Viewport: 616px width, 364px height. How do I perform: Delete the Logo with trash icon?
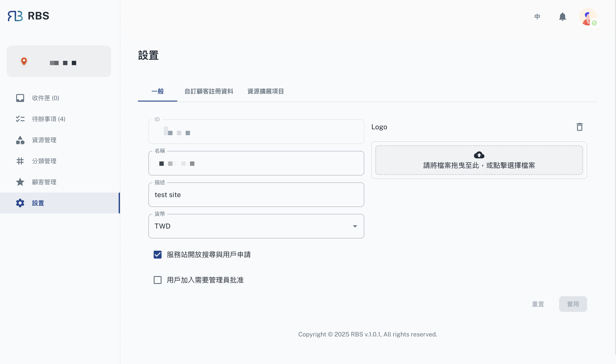(579, 127)
